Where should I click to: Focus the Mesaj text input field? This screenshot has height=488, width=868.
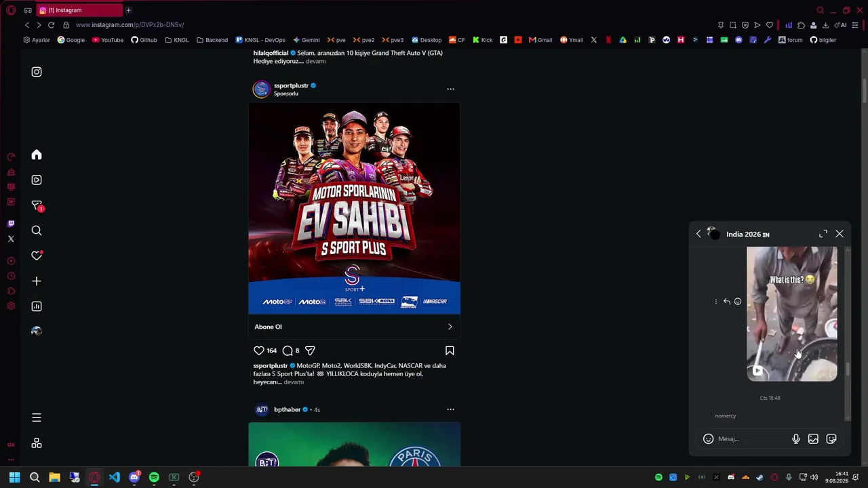751,439
